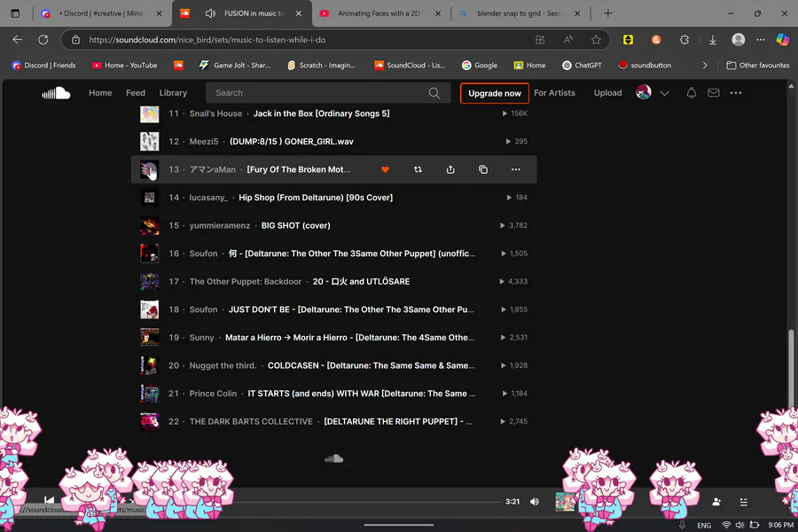Open the Copilot sidebar icon
Image resolution: width=798 pixels, height=532 pixels.
click(x=782, y=40)
